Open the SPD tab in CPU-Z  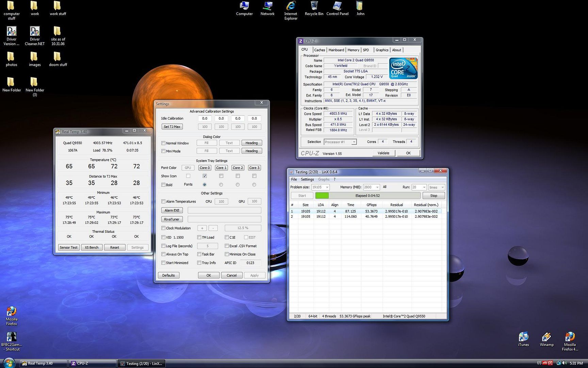tap(366, 50)
